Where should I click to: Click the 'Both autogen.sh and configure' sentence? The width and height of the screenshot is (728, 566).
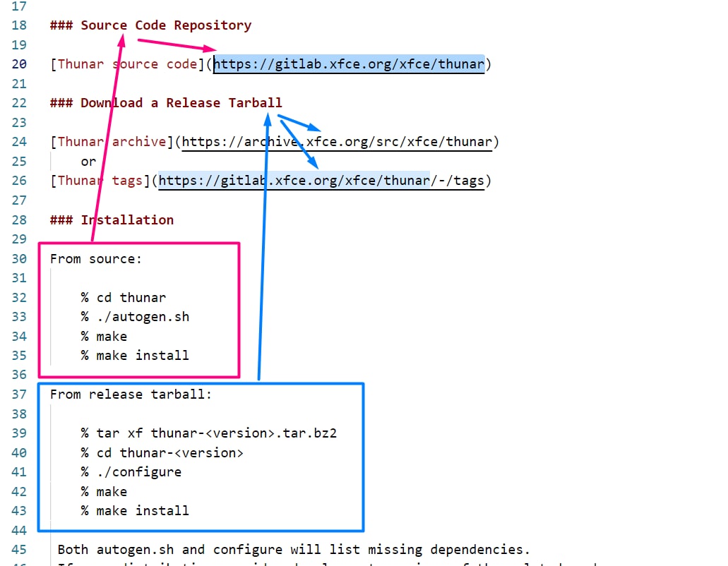coord(294,550)
